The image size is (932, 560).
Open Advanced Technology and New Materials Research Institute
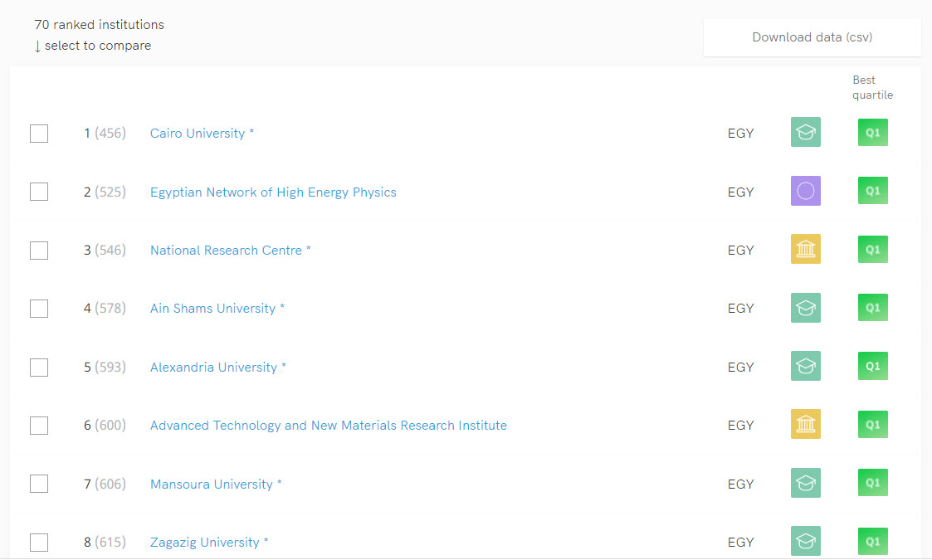tap(328, 426)
